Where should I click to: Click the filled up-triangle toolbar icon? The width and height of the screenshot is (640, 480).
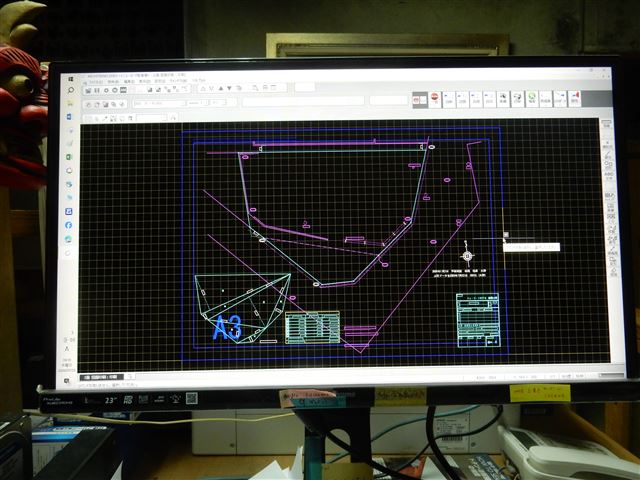(221, 88)
